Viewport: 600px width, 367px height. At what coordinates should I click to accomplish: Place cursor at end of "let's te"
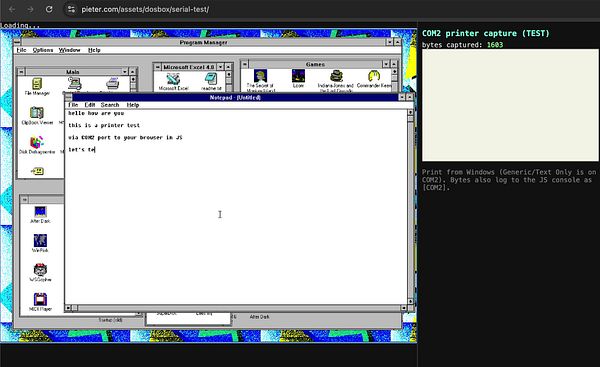[95, 150]
